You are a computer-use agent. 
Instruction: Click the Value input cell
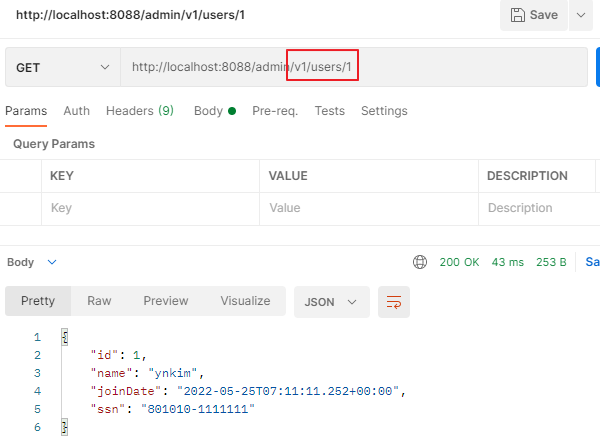coord(369,209)
